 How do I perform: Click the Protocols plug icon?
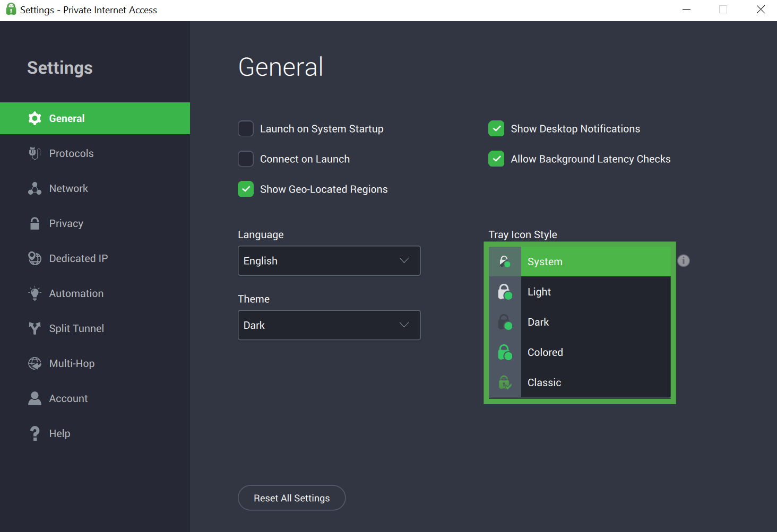(34, 153)
